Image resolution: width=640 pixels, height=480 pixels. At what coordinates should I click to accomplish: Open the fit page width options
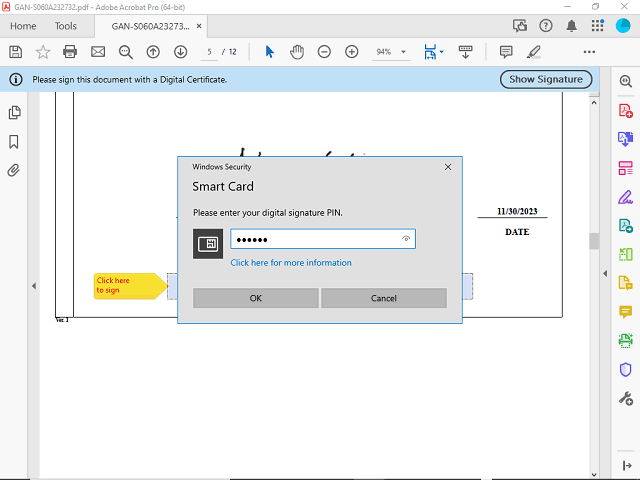(x=433, y=52)
